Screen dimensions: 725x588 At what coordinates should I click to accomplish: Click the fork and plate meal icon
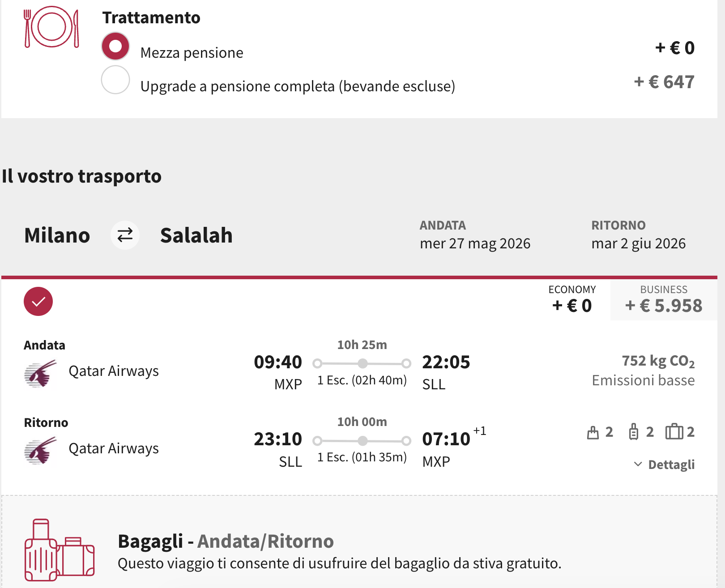[51, 27]
